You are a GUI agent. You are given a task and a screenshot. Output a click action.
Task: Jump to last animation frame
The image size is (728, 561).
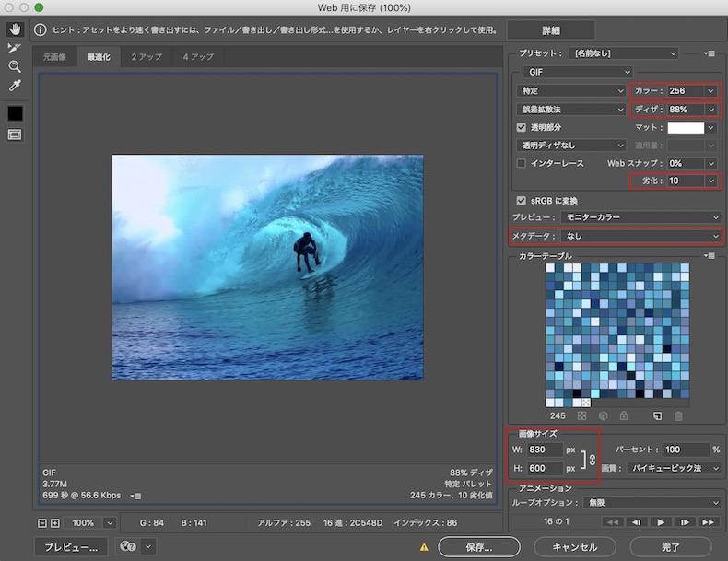point(709,522)
